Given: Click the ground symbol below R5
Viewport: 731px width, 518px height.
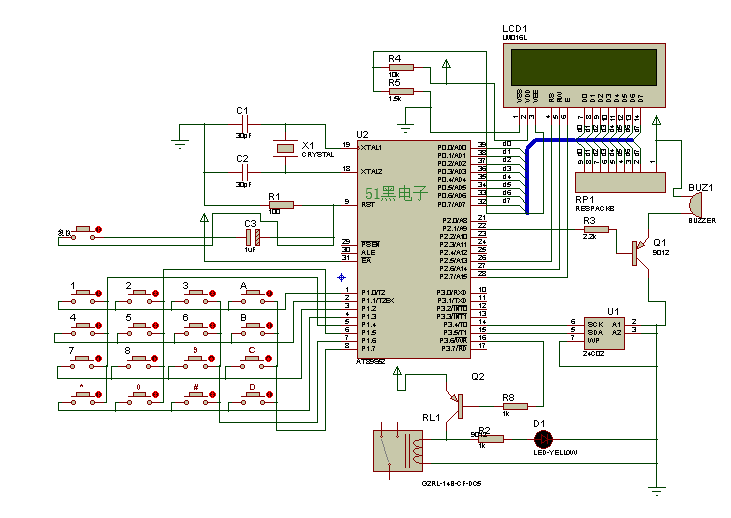Looking at the screenshot, I should point(406,128).
